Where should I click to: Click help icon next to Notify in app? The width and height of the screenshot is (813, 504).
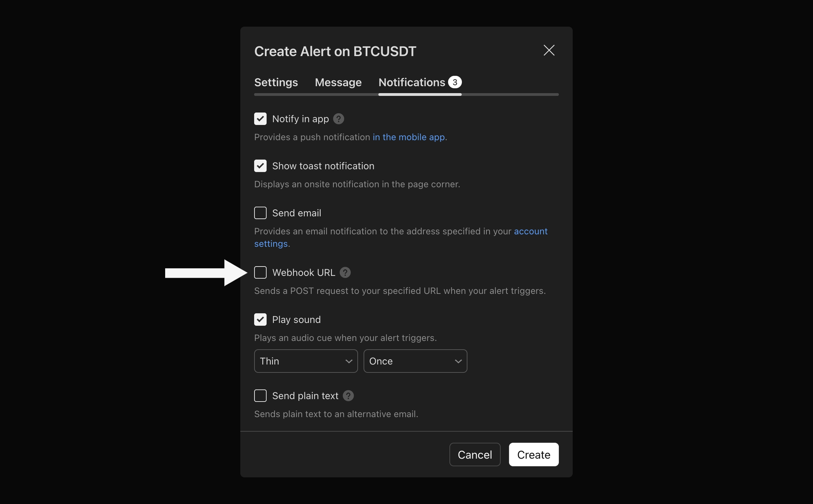click(338, 119)
